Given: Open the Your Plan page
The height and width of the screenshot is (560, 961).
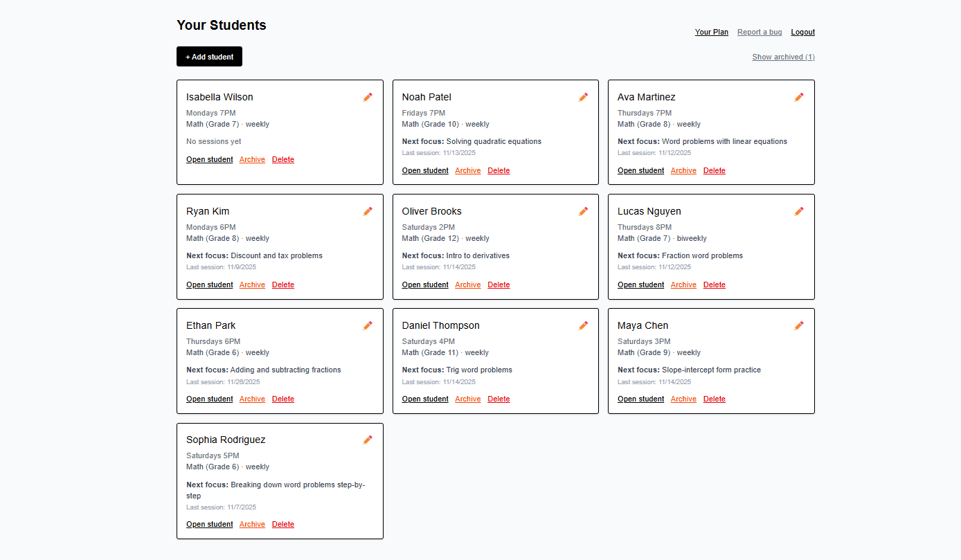Looking at the screenshot, I should click(711, 32).
